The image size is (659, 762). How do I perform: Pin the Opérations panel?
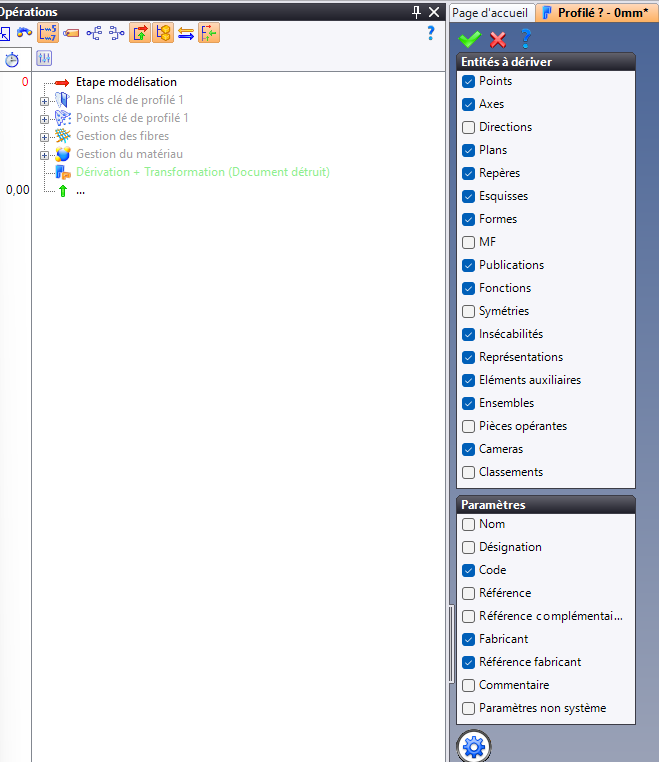[x=416, y=12]
